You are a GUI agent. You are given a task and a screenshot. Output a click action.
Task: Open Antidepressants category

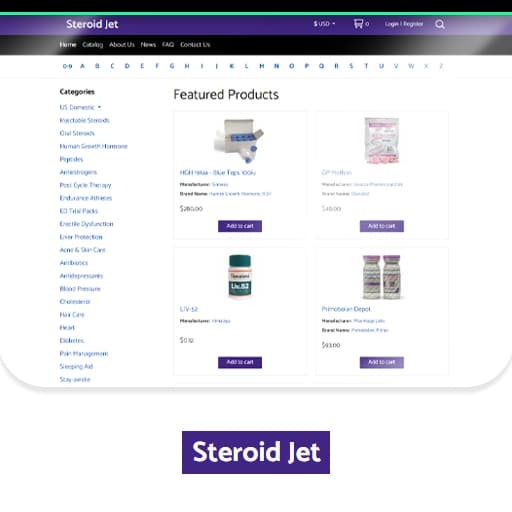click(81, 276)
